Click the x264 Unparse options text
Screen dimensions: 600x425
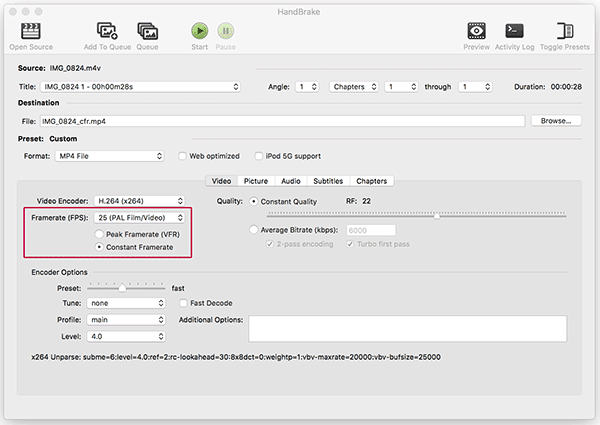point(236,357)
